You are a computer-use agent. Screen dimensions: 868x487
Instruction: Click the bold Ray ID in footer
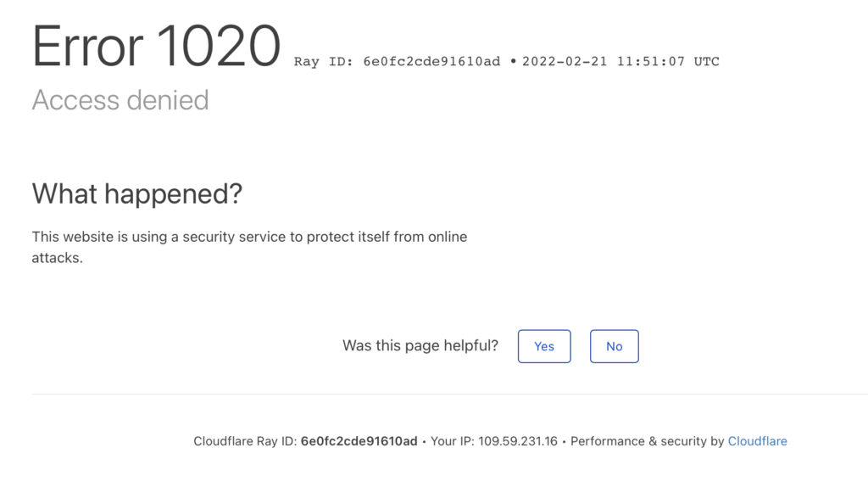359,441
